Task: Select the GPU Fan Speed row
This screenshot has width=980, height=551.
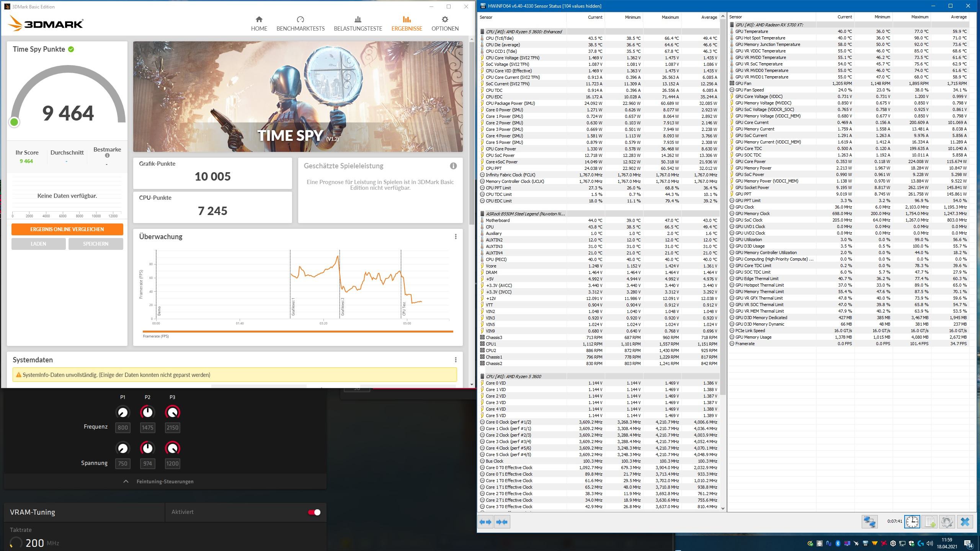Action: pyautogui.click(x=849, y=90)
